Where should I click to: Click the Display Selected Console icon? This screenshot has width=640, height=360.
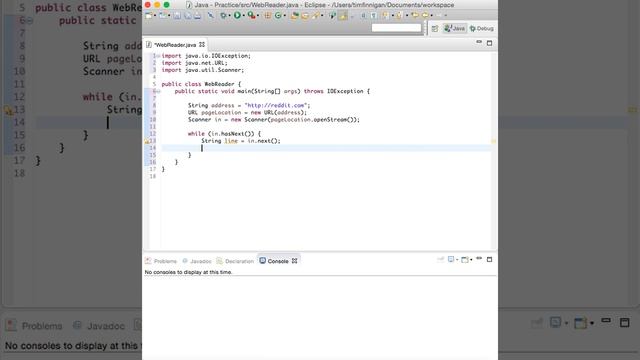coord(451,260)
